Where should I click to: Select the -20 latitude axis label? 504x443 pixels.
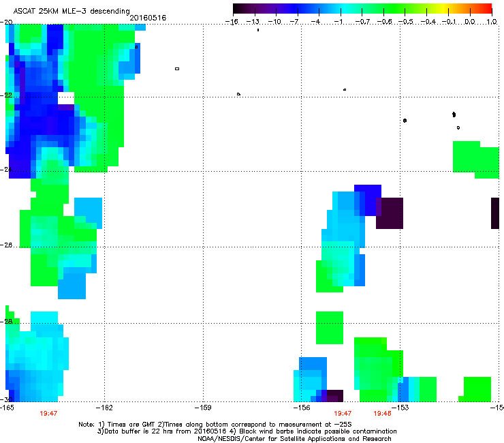[x=6, y=22]
